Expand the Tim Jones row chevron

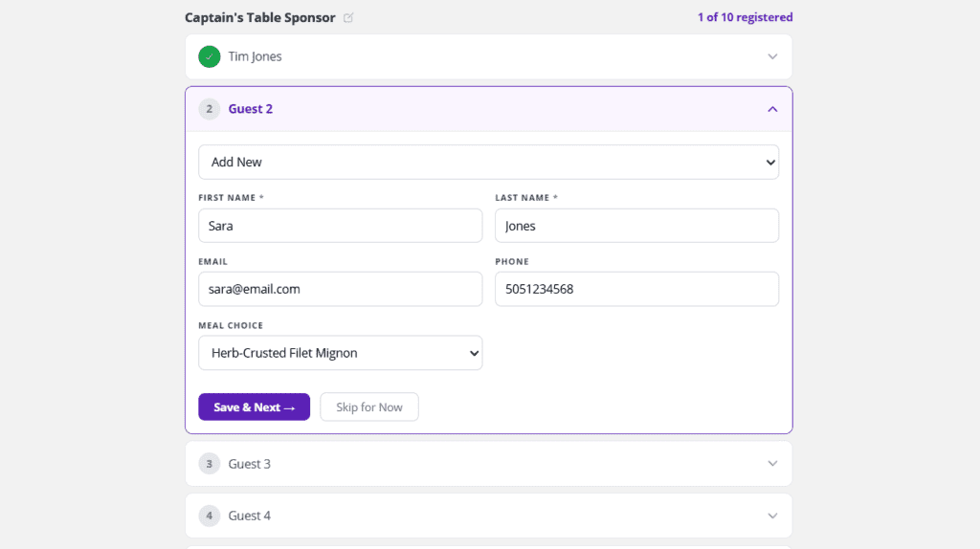pos(772,56)
